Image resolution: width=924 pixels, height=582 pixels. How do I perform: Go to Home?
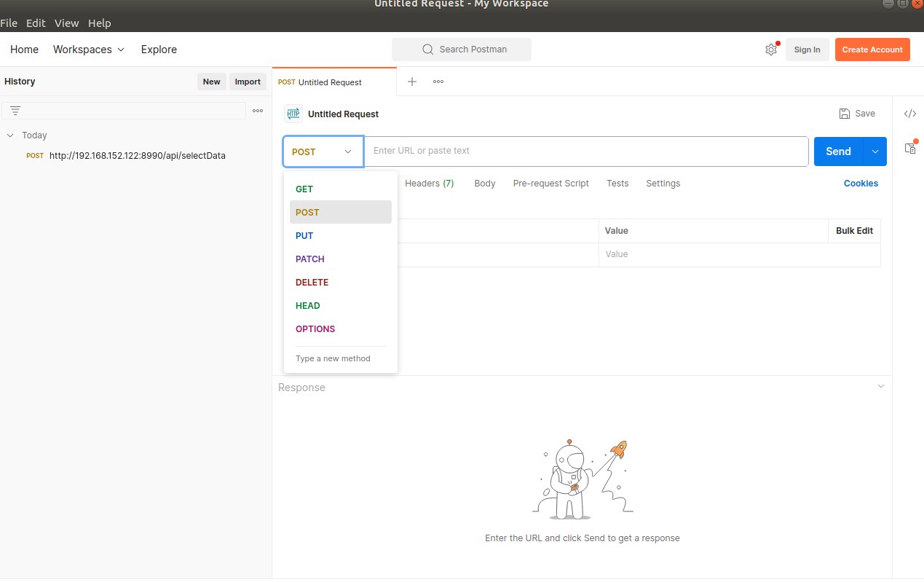(x=24, y=50)
